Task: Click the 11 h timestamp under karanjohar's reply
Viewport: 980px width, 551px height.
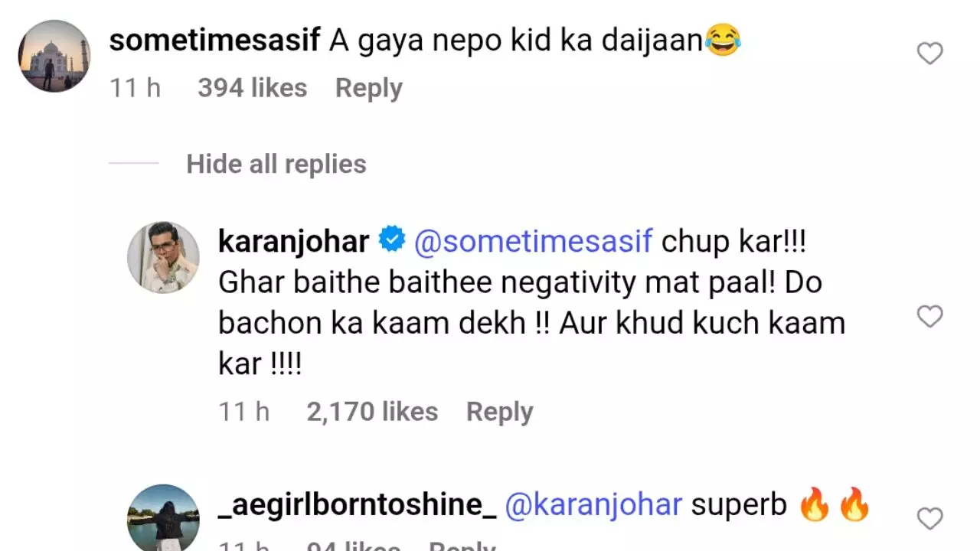Action: click(x=244, y=412)
